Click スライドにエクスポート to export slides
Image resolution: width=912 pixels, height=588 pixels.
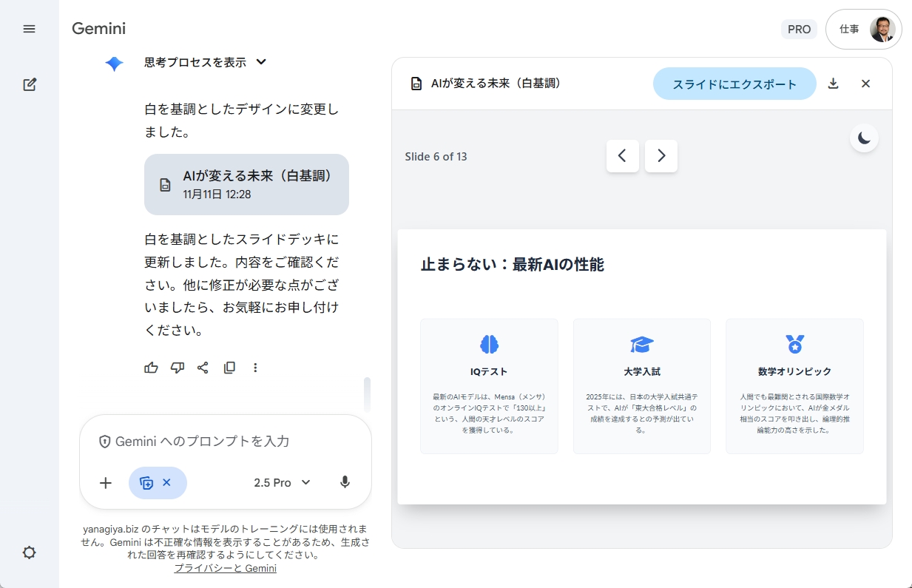[734, 84]
